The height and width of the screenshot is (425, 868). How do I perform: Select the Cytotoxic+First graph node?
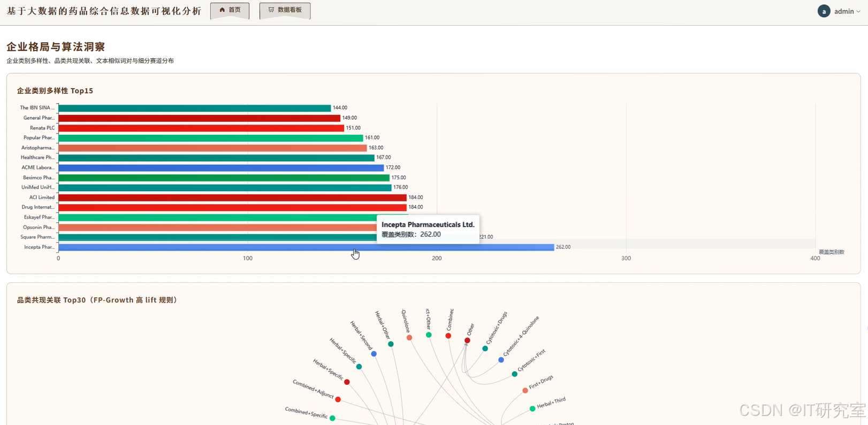pyautogui.click(x=514, y=374)
